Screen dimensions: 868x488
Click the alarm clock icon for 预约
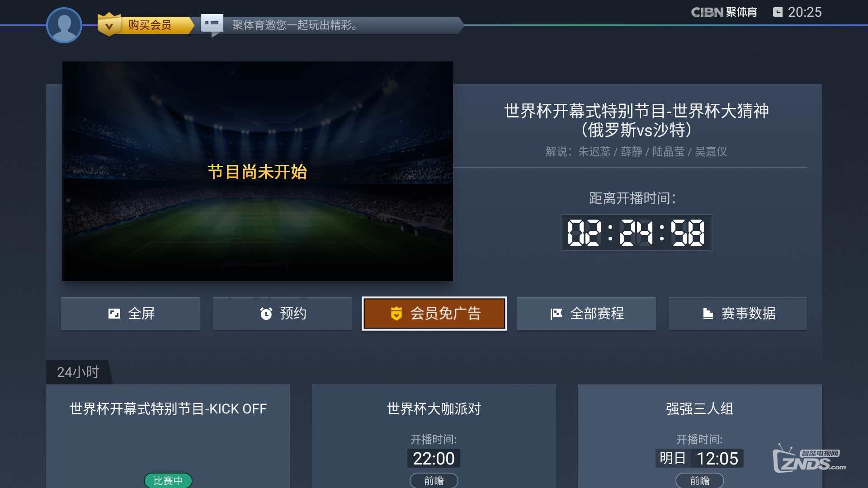(266, 314)
